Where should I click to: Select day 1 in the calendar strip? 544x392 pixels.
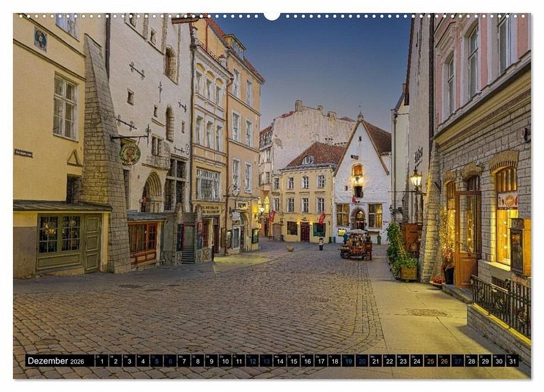pos(101,361)
